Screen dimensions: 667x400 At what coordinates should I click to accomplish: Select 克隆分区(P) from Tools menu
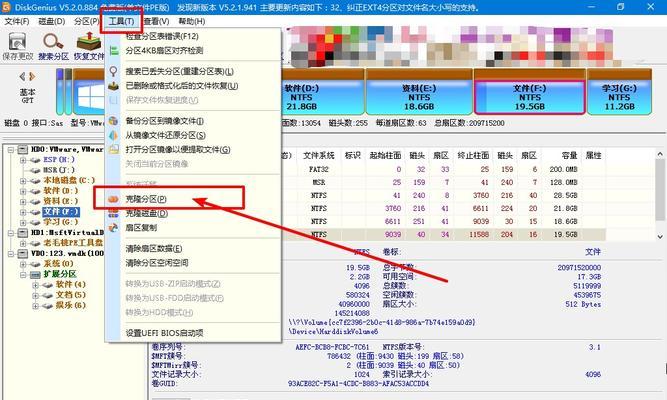click(146, 199)
